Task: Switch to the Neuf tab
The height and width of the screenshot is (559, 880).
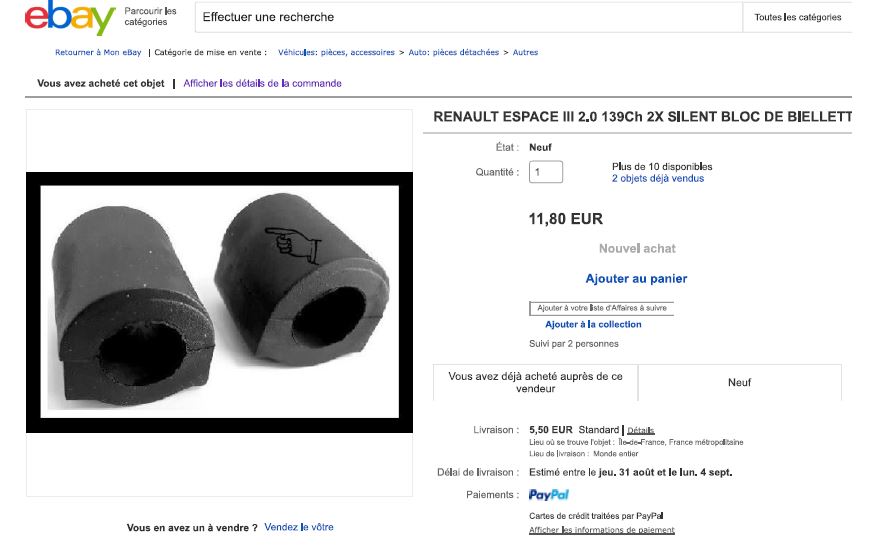Action: pos(739,383)
